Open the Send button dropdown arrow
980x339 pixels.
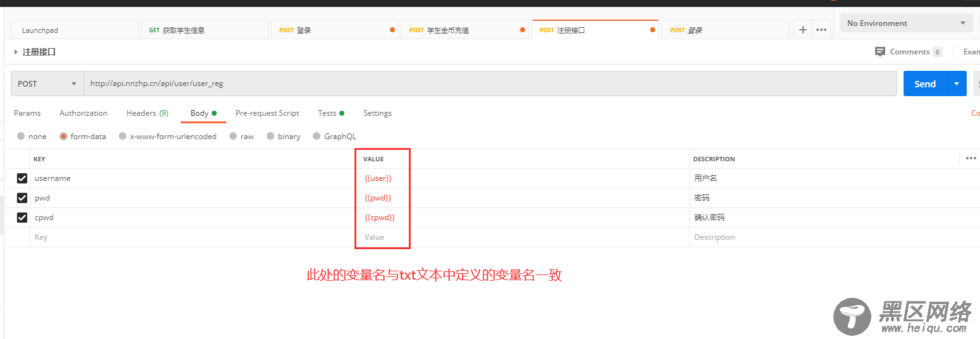957,83
